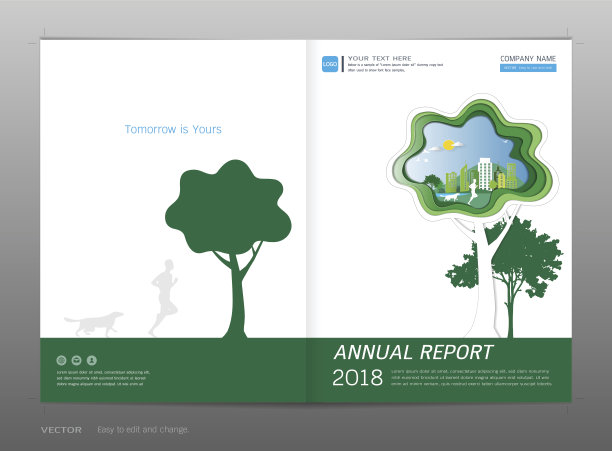Click the blue LOGO badge
The width and height of the screenshot is (612, 451).
click(x=329, y=64)
